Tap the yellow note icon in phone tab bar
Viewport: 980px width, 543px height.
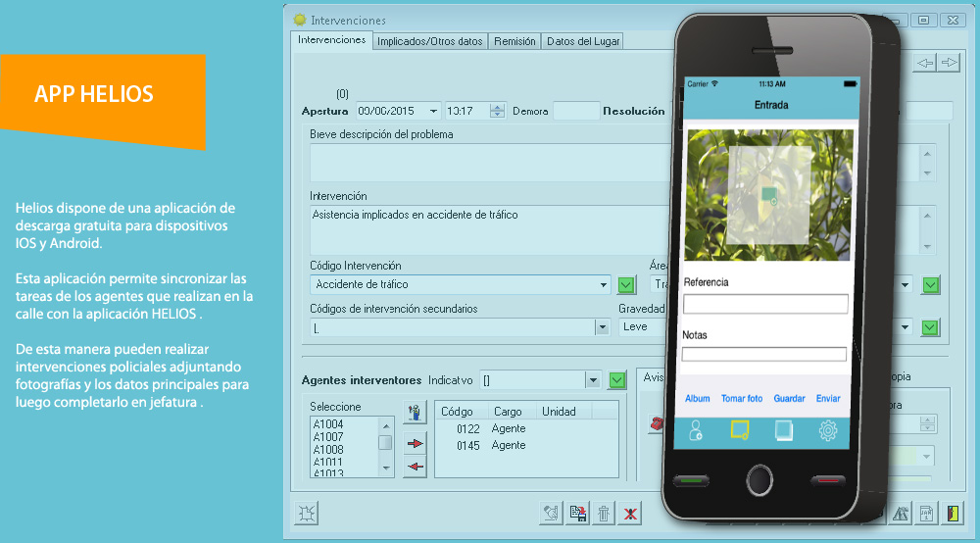coord(739,430)
